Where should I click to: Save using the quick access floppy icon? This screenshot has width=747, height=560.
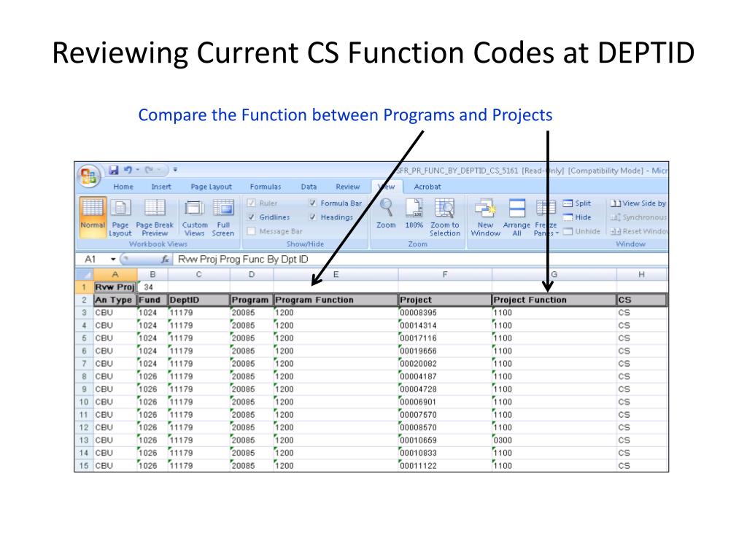(x=113, y=169)
